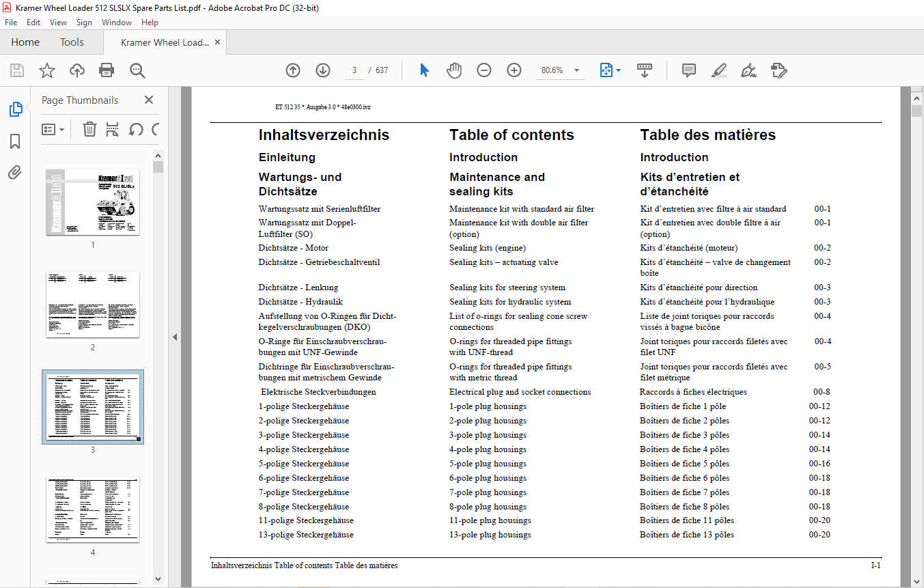Open the Sign menu
The width and height of the screenshot is (924, 588).
pyautogui.click(x=84, y=23)
